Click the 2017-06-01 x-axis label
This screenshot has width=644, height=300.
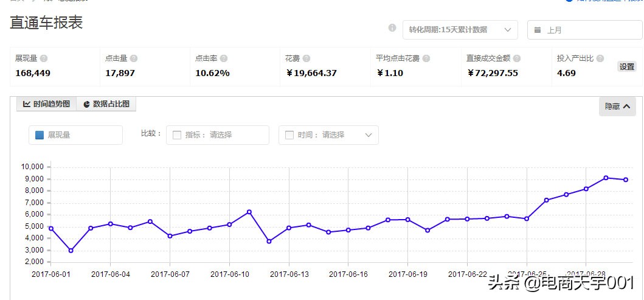(51, 274)
